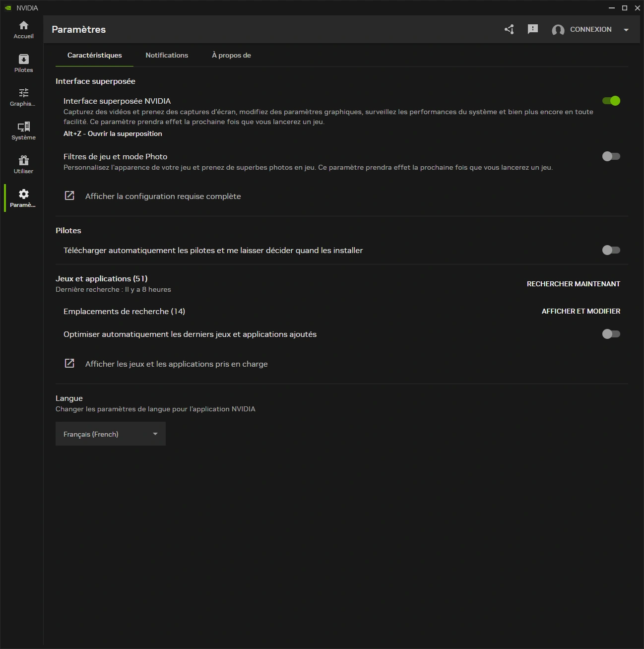Open the Français (French) language dropdown
This screenshot has width=644, height=649.
(x=111, y=434)
